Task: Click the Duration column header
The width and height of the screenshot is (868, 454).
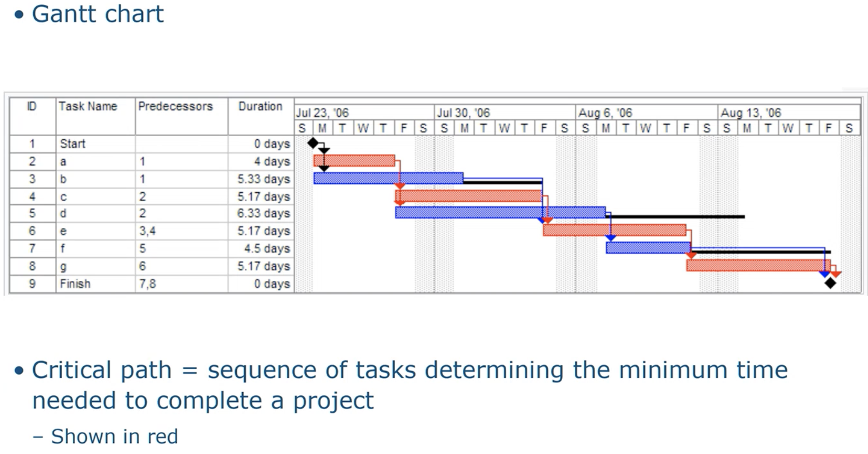Action: [261, 107]
